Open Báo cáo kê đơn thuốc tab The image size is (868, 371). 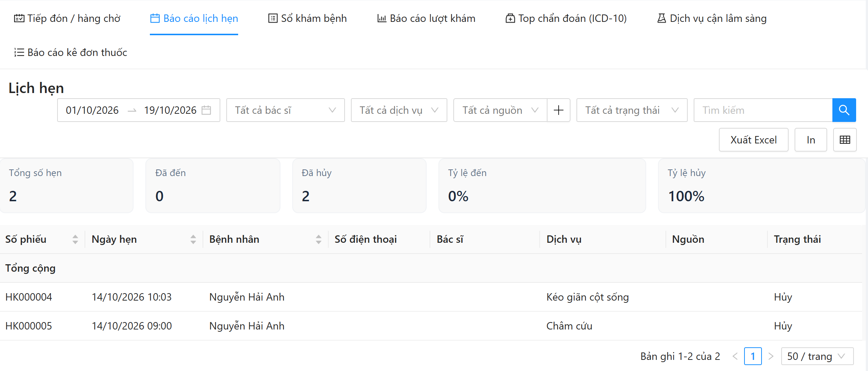pyautogui.click(x=70, y=52)
